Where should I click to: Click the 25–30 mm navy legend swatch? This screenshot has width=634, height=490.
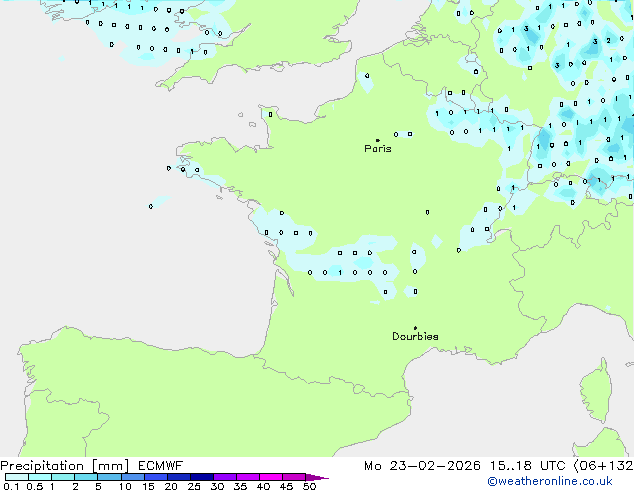202,477
